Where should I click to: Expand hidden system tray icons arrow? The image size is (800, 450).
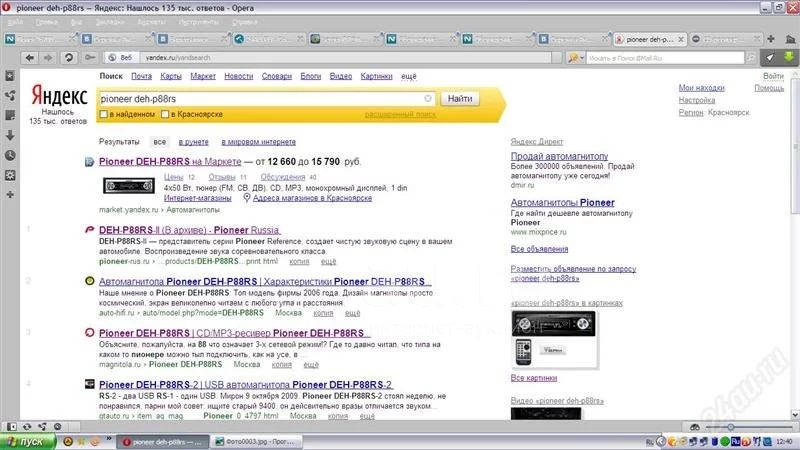(661, 441)
